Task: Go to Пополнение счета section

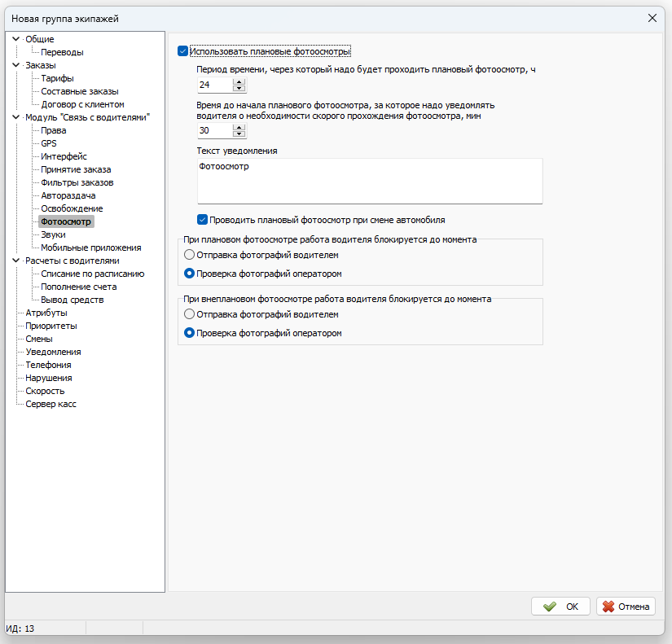Action: coord(79,287)
